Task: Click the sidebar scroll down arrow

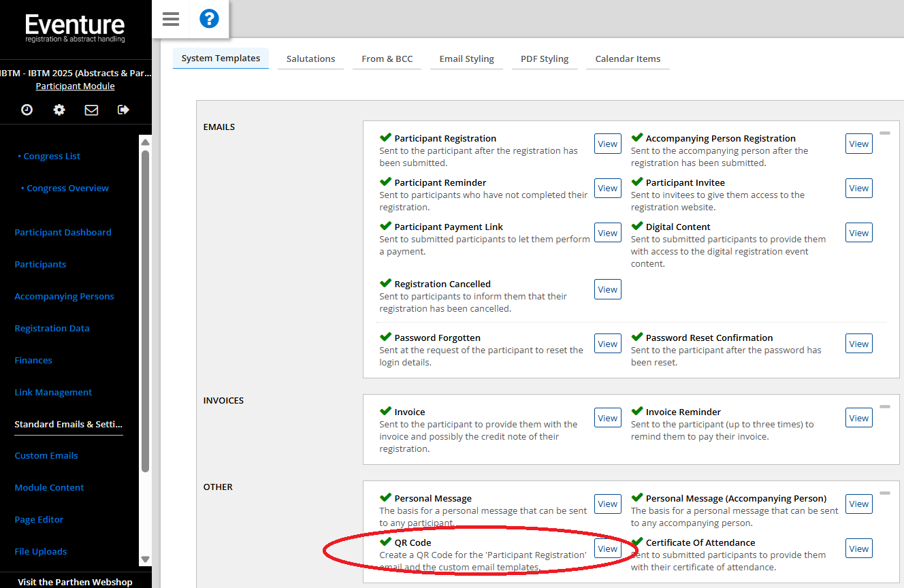Action: pos(145,559)
